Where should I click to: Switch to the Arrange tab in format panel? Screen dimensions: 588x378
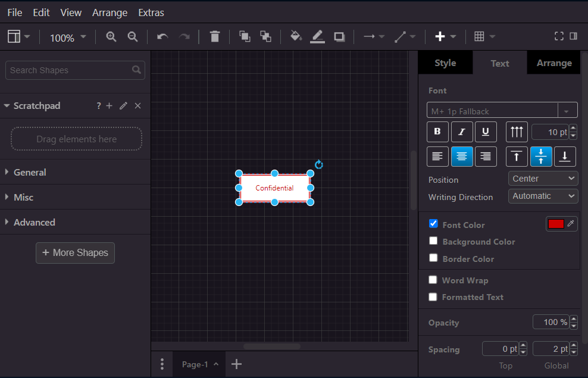554,63
